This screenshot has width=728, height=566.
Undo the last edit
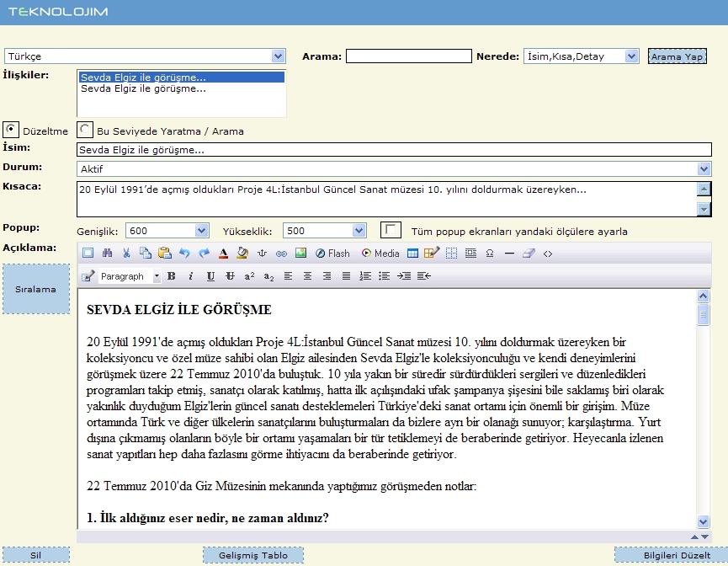(184, 253)
